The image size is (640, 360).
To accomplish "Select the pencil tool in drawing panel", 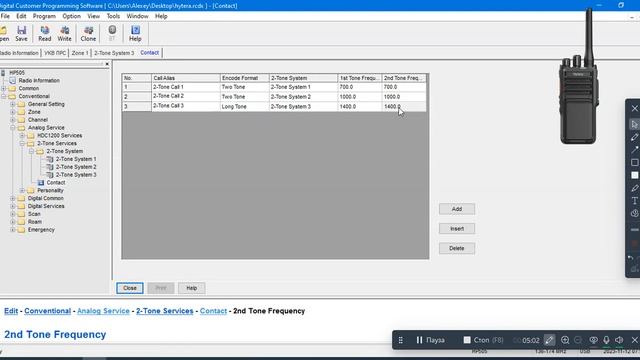I will pyautogui.click(x=634, y=137).
